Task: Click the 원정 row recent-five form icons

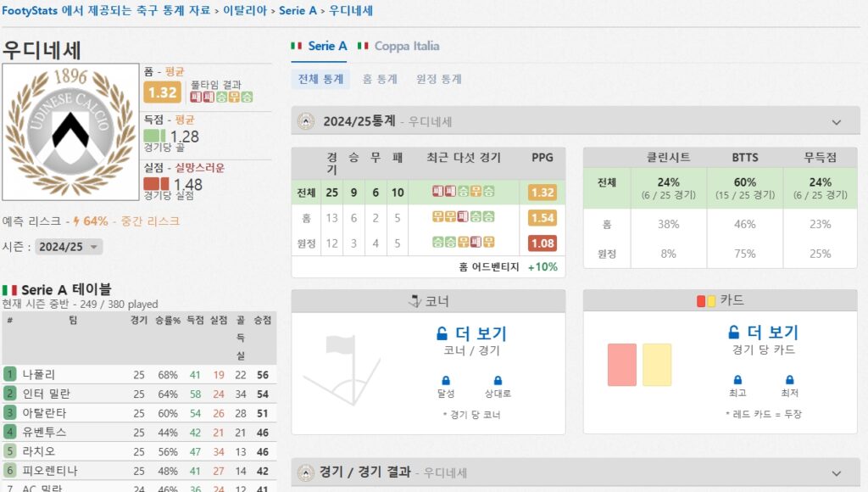Action: 464,243
